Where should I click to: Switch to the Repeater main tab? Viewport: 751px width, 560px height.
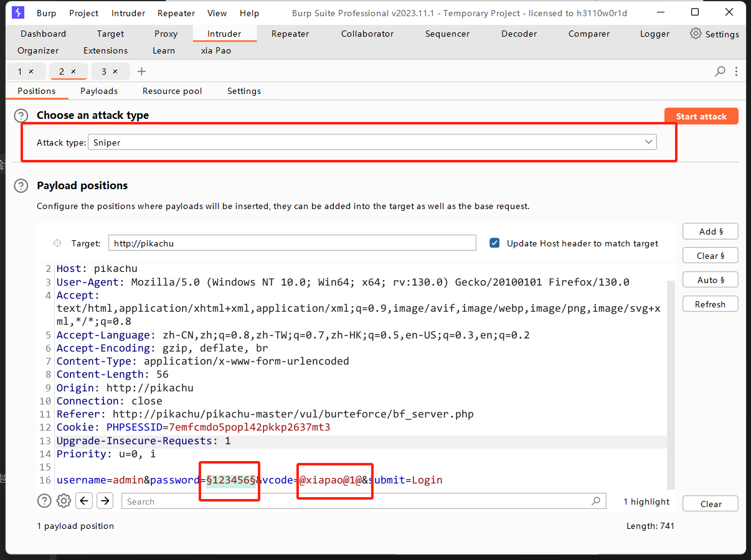tap(290, 34)
